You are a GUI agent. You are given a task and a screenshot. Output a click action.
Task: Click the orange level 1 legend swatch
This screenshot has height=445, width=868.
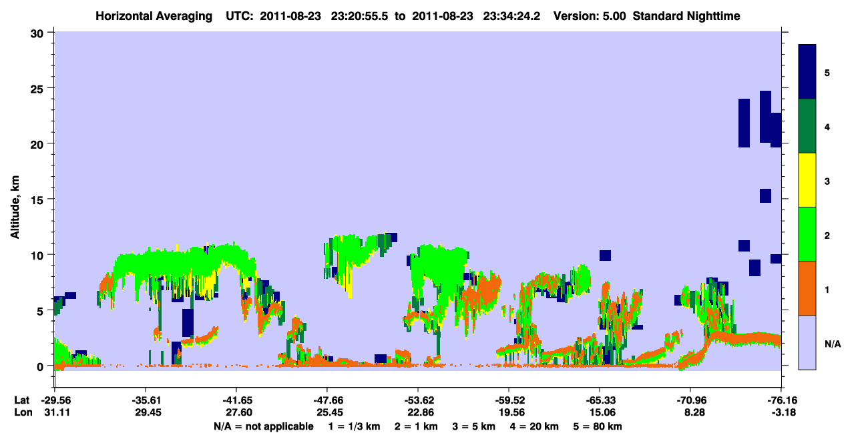pos(807,288)
